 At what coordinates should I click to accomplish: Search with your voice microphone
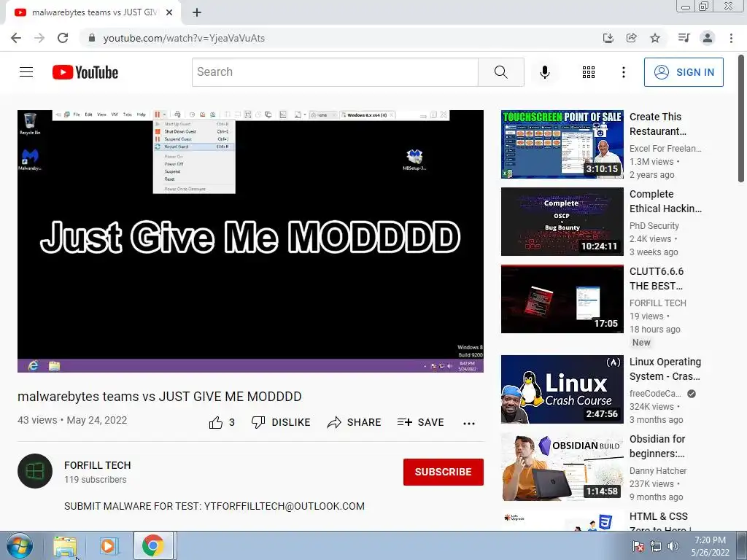click(544, 72)
